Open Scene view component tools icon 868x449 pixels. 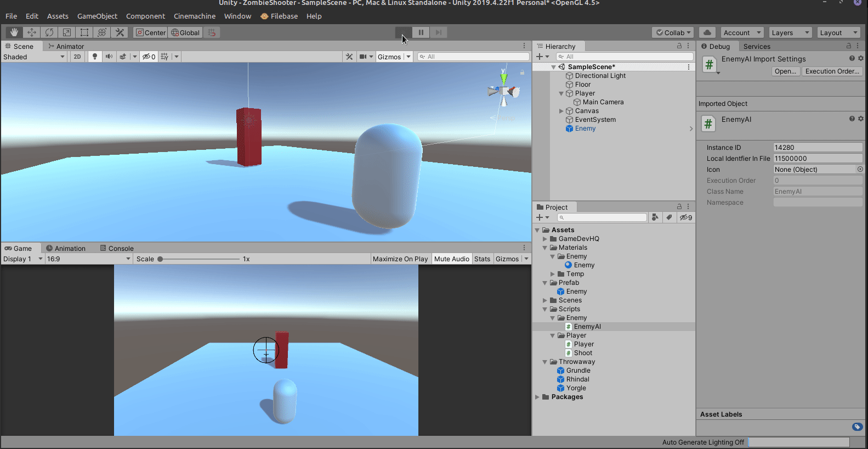pyautogui.click(x=349, y=57)
